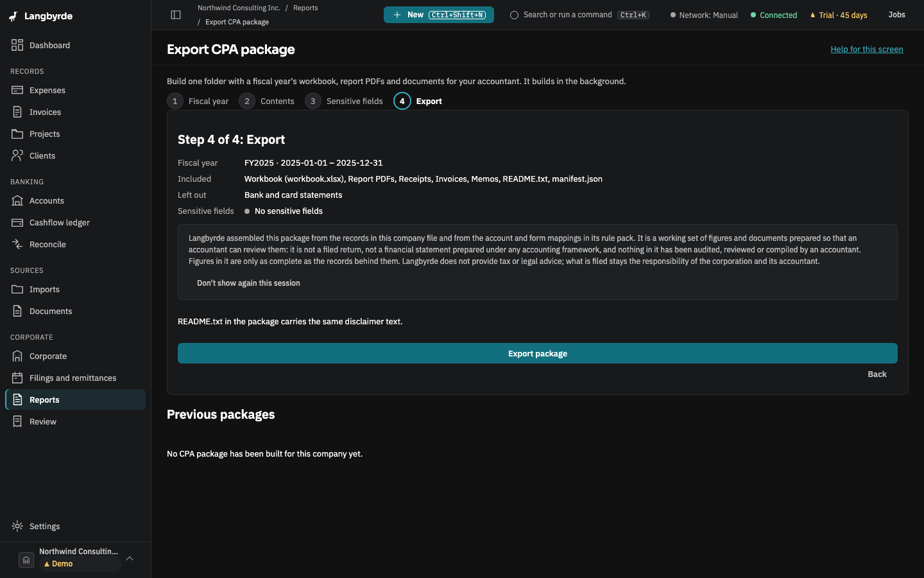Click Expenses label in sidebar
The height and width of the screenshot is (578, 924).
coord(47,91)
